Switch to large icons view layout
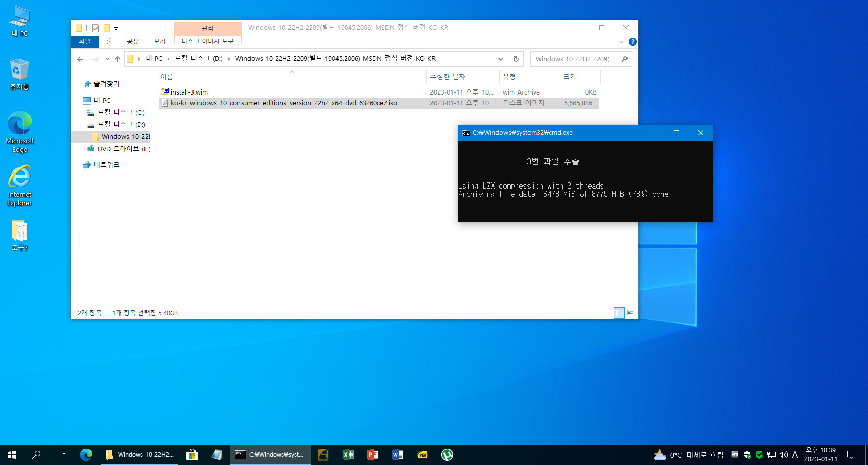The image size is (868, 465). click(631, 313)
